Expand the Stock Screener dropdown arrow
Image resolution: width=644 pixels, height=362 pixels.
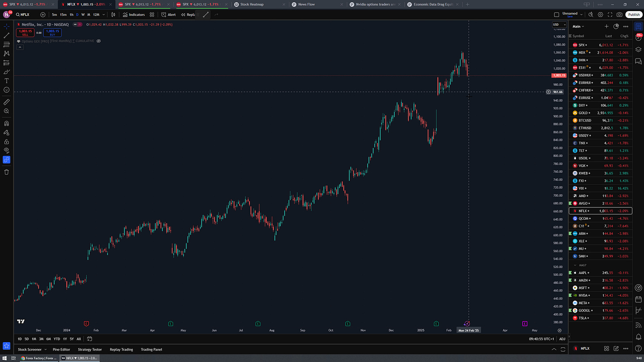click(45, 350)
